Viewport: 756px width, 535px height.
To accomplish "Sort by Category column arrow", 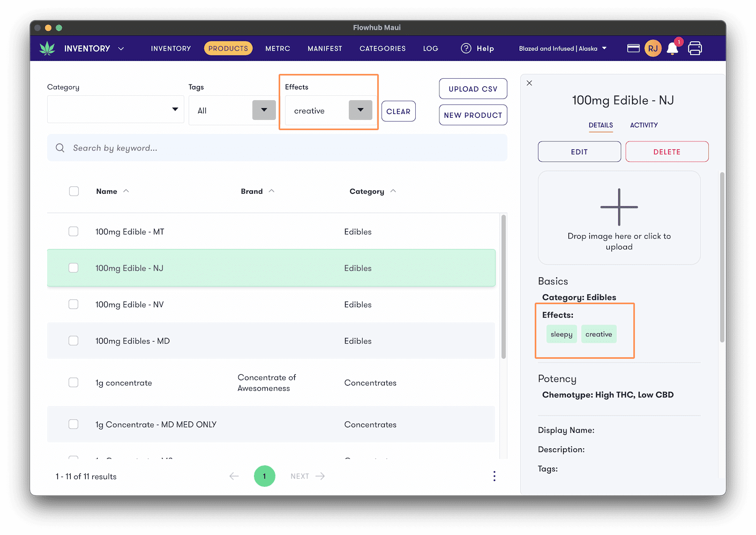I will (393, 191).
